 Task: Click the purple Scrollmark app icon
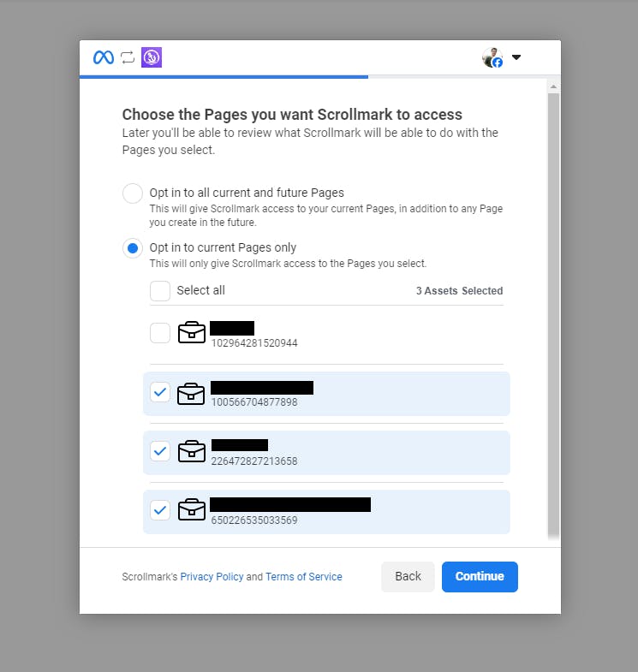(152, 57)
